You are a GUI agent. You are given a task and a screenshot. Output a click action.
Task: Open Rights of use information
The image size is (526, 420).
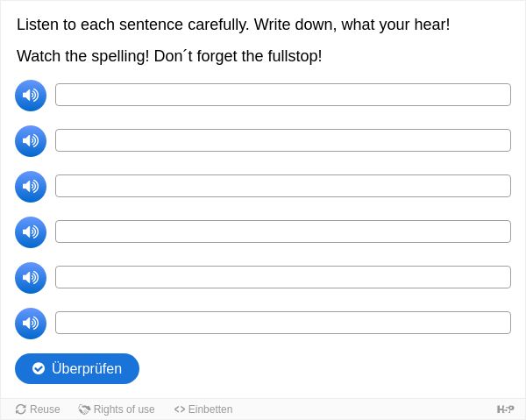[x=117, y=409]
